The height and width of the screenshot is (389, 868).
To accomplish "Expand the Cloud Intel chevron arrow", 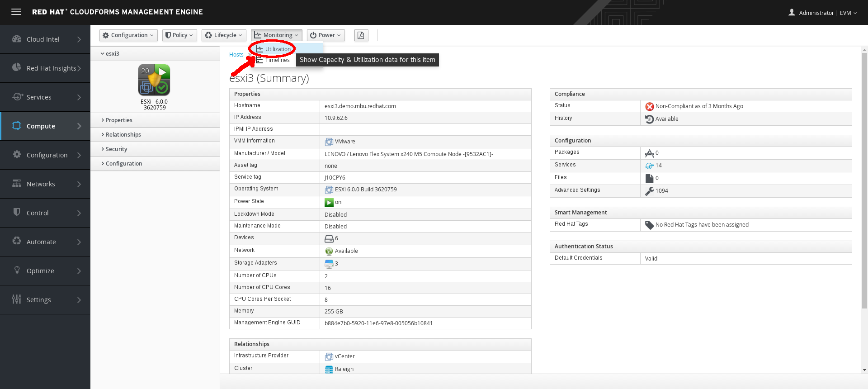I will [x=79, y=39].
